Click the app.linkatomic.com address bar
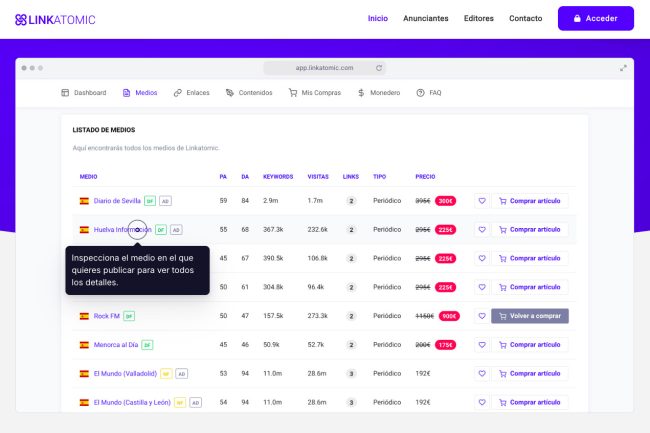 (x=324, y=68)
